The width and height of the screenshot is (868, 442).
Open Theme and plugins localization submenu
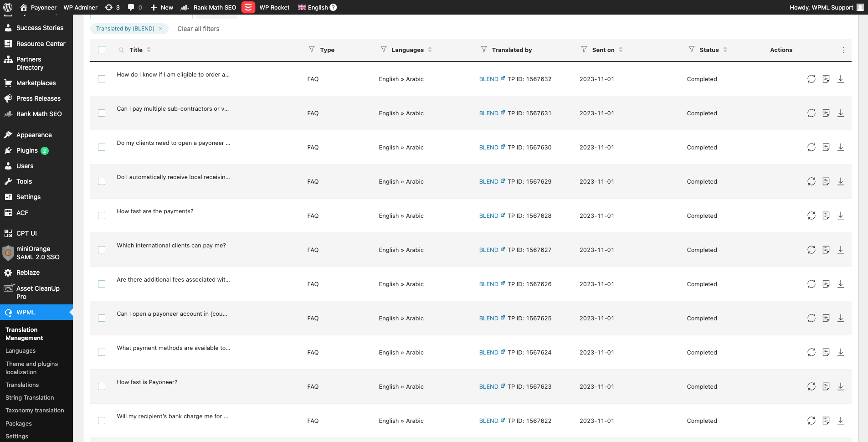32,368
